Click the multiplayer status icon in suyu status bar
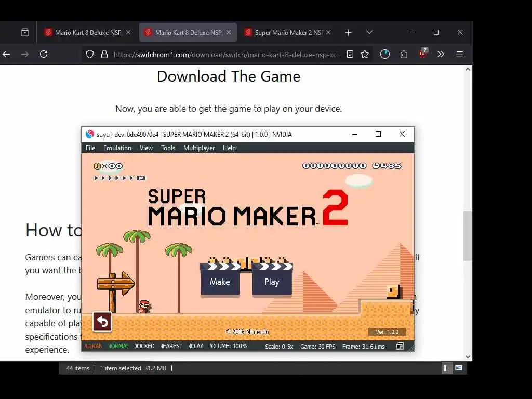This screenshot has width=532, height=399. pos(400,346)
